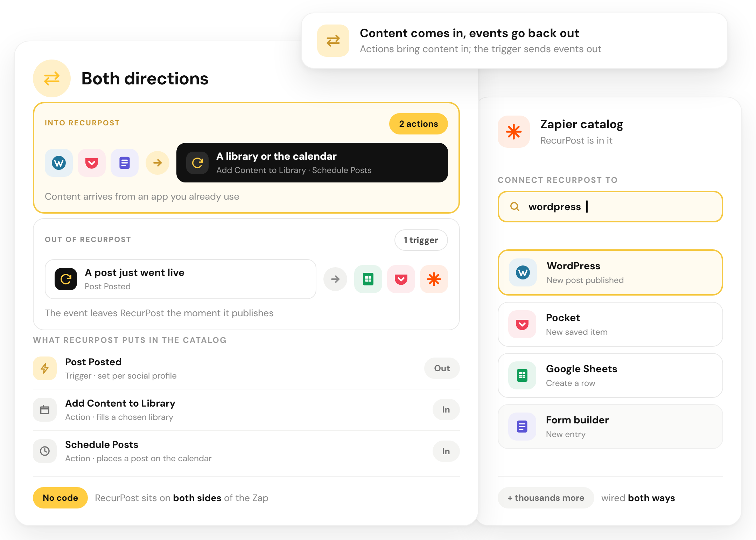Click the Zapier asterisk icon in Out of RecurPost
This screenshot has height=540, width=756.
434,279
